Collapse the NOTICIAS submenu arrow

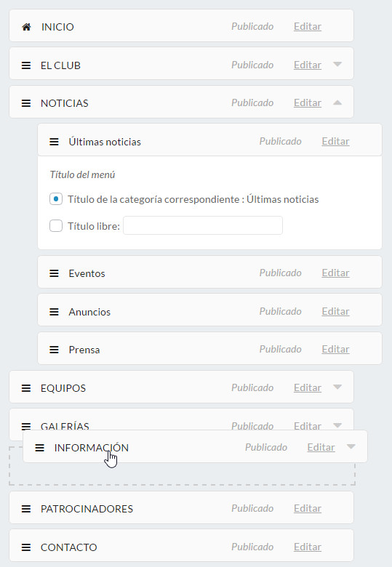pyautogui.click(x=337, y=102)
